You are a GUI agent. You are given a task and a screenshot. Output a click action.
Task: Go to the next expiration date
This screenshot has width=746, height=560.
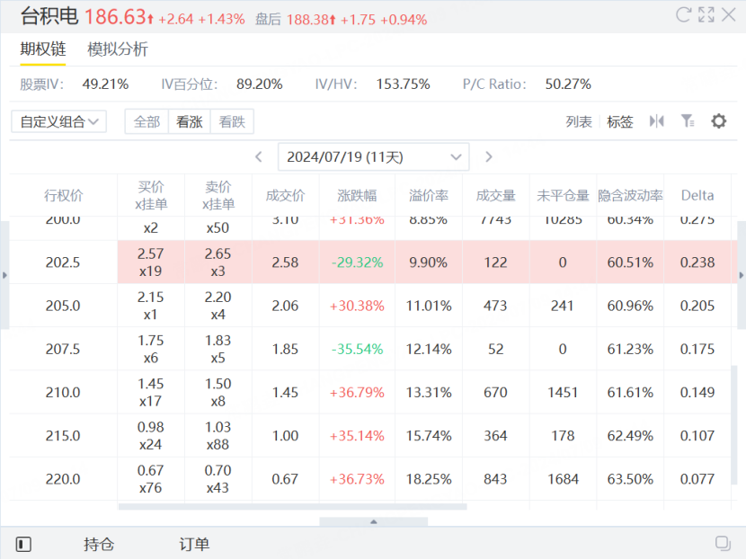[489, 157]
